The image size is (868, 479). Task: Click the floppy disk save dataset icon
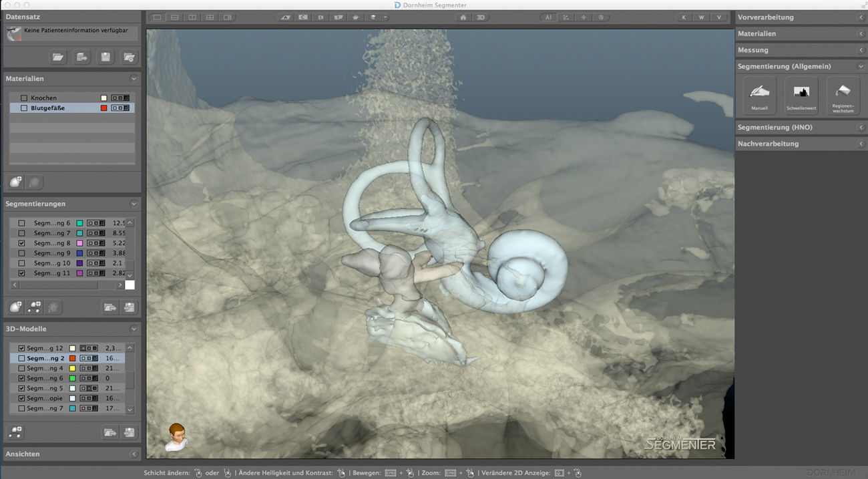105,57
